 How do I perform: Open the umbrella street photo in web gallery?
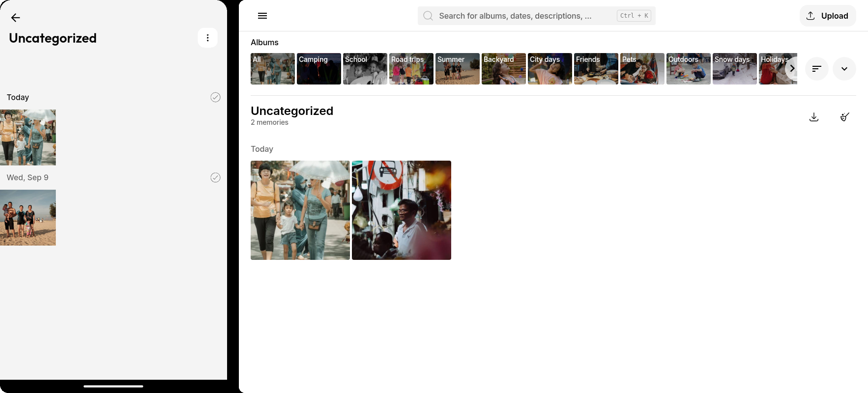(x=300, y=210)
